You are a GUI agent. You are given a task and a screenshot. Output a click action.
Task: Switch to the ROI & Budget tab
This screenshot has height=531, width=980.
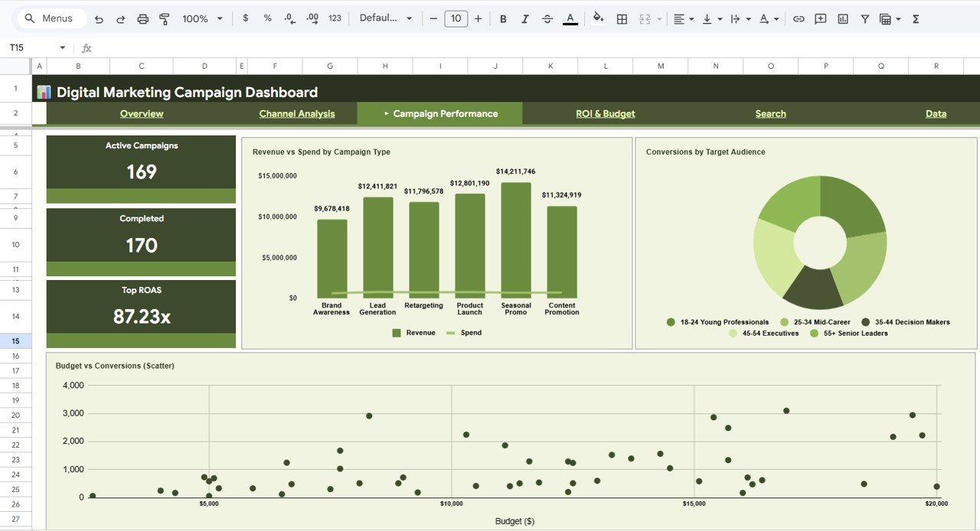point(605,113)
